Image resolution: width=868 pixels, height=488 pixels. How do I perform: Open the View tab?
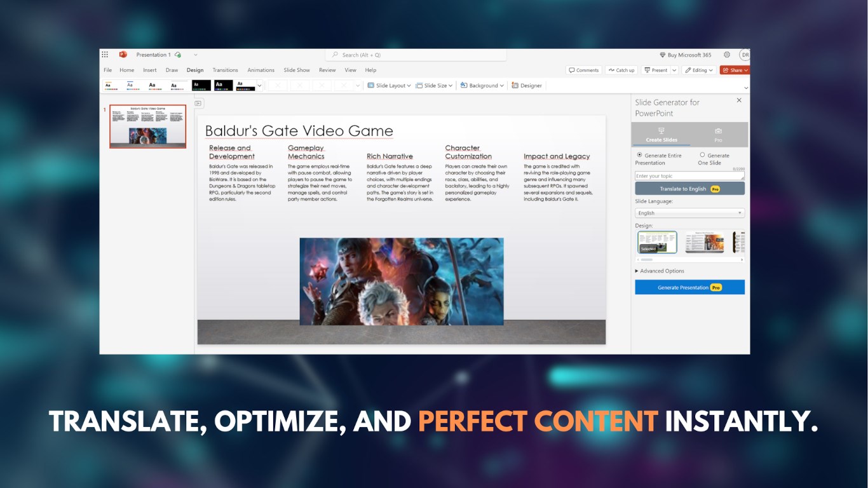(x=350, y=70)
